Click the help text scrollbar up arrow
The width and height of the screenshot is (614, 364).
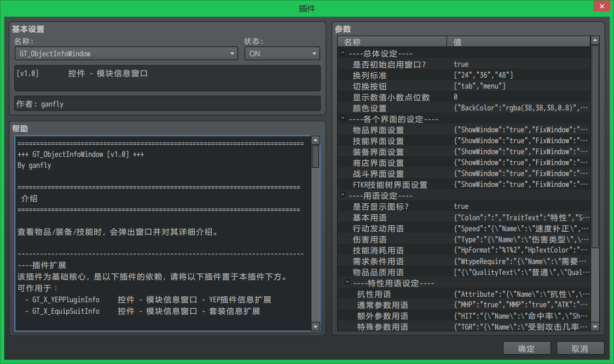pyautogui.click(x=315, y=140)
